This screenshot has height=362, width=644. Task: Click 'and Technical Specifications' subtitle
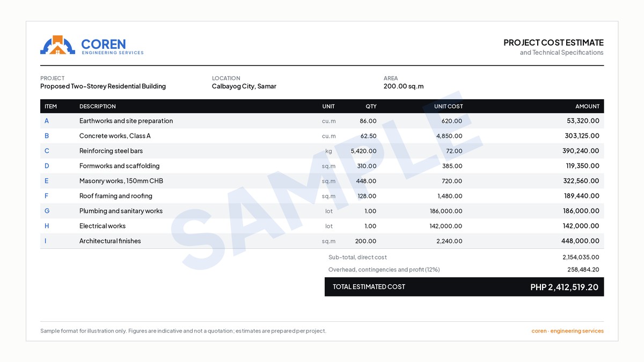click(561, 53)
